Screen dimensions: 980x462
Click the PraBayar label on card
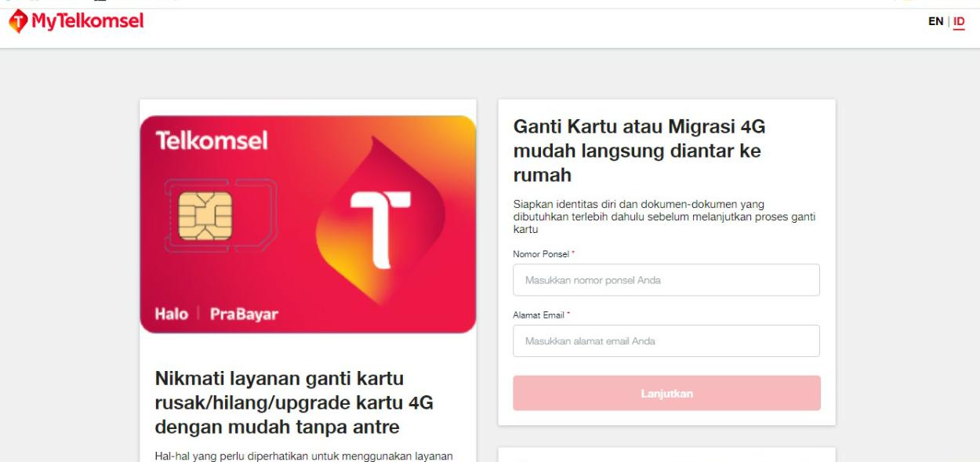point(244,314)
